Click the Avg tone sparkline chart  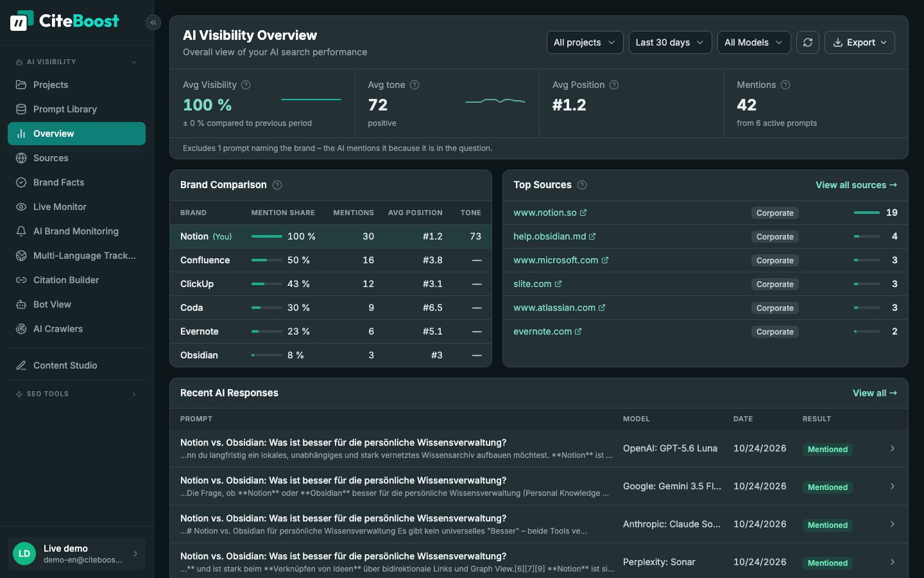point(495,101)
